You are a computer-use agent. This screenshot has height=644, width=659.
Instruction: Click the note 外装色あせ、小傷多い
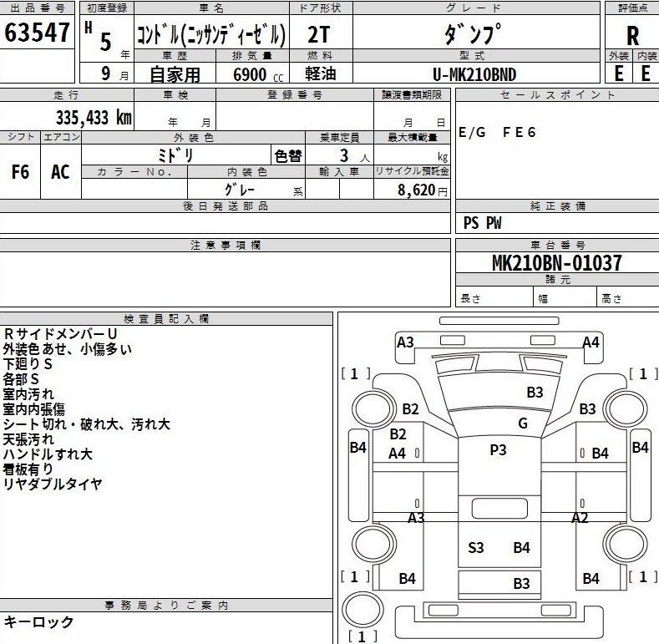pyautogui.click(x=68, y=349)
